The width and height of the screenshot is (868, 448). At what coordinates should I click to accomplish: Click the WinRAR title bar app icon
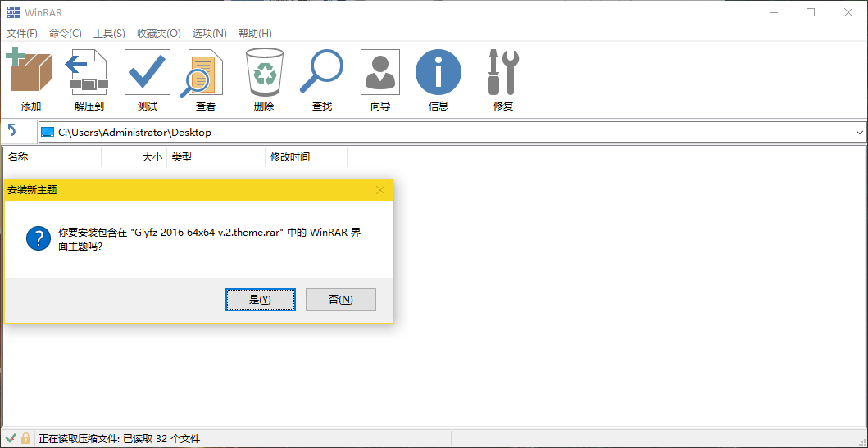click(x=13, y=12)
